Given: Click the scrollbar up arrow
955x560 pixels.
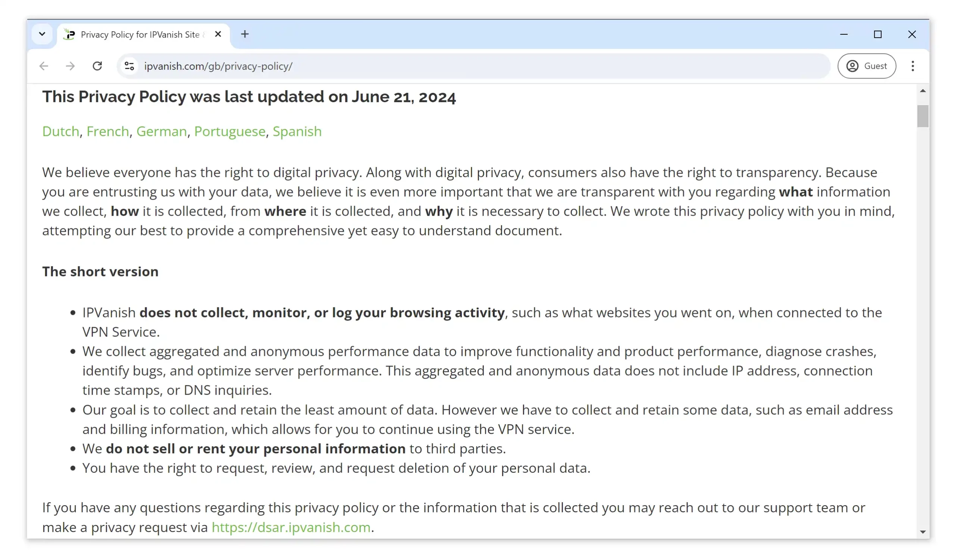Looking at the screenshot, I should pos(923,91).
